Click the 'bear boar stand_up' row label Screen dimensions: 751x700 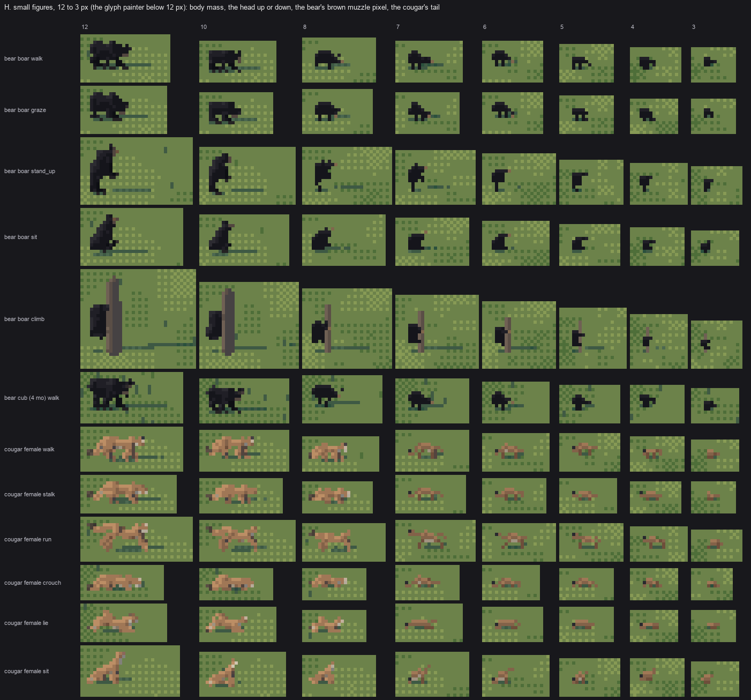tap(29, 171)
